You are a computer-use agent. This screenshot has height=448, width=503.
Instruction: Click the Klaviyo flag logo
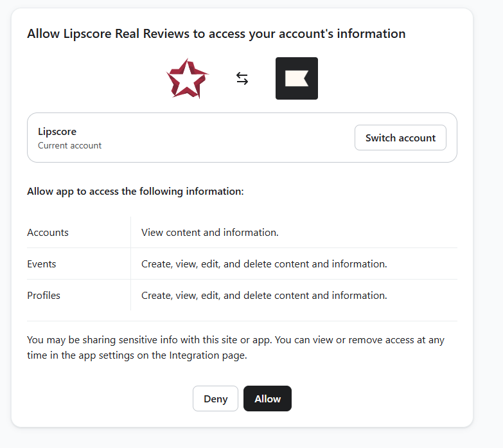(x=296, y=78)
